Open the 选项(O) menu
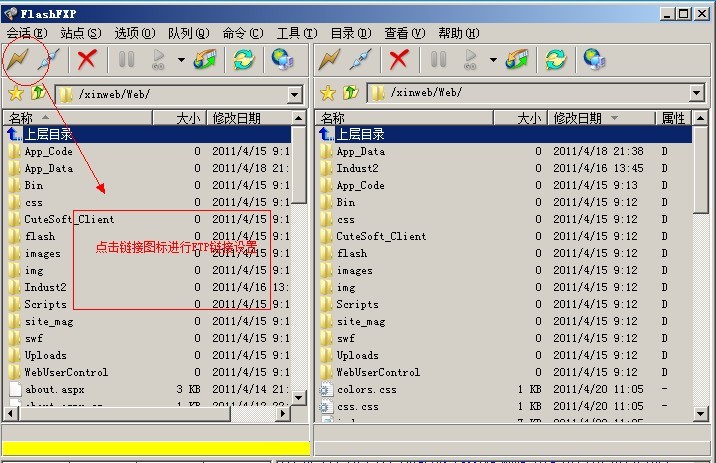 click(135, 33)
